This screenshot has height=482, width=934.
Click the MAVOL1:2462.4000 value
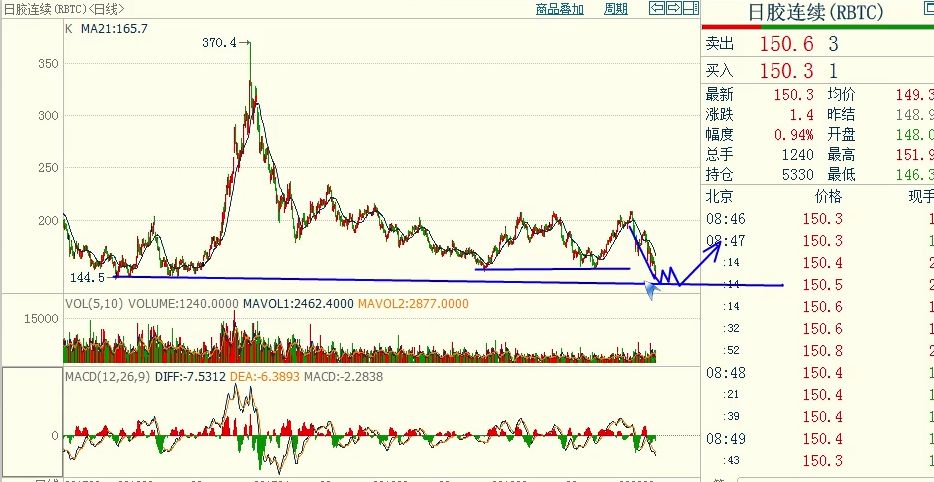coord(298,304)
